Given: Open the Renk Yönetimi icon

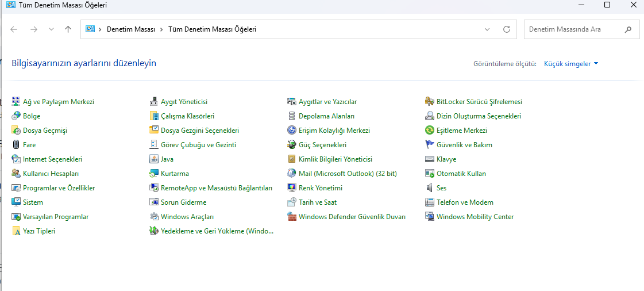Looking at the screenshot, I should [x=292, y=188].
